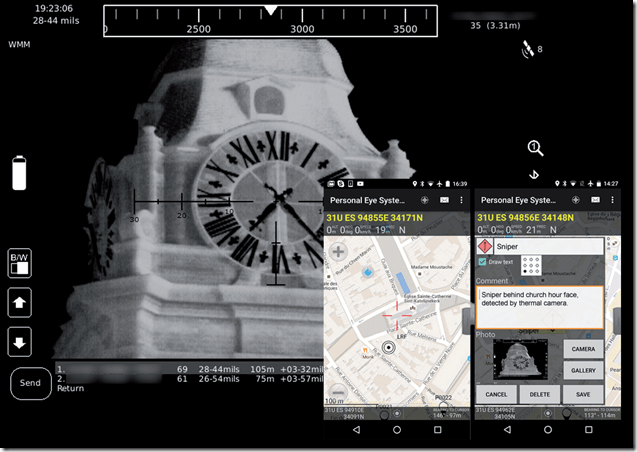Open the side drawer handle on map edge
Viewport: 637px width, 452px height.
coord(464,320)
